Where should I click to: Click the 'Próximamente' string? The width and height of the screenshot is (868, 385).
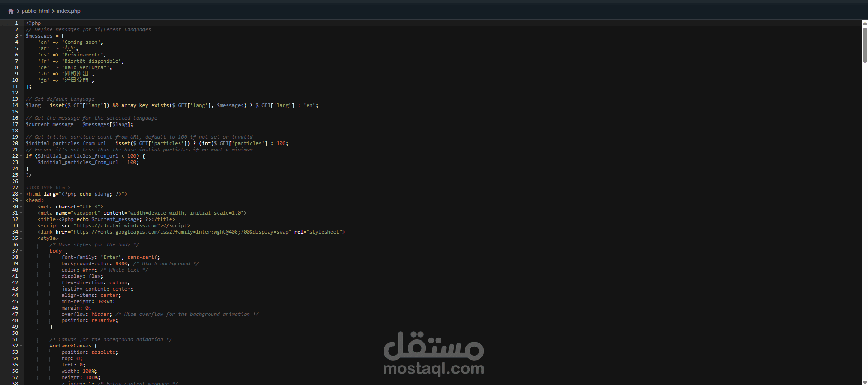(x=82, y=55)
